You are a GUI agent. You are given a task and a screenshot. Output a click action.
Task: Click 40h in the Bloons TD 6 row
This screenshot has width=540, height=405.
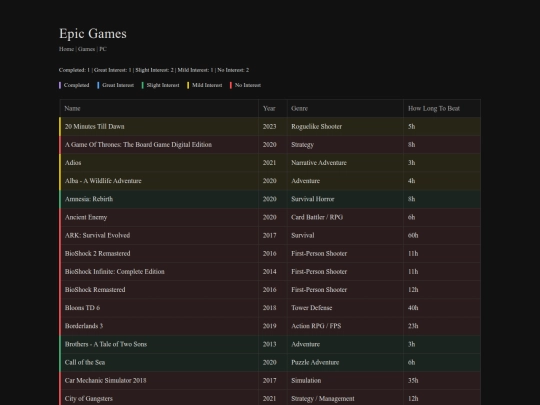coord(413,308)
